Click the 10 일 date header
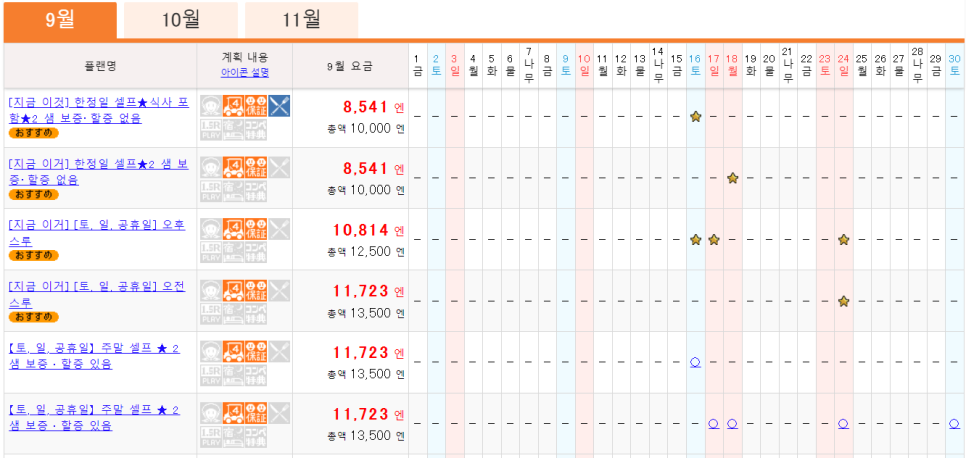 click(584, 65)
